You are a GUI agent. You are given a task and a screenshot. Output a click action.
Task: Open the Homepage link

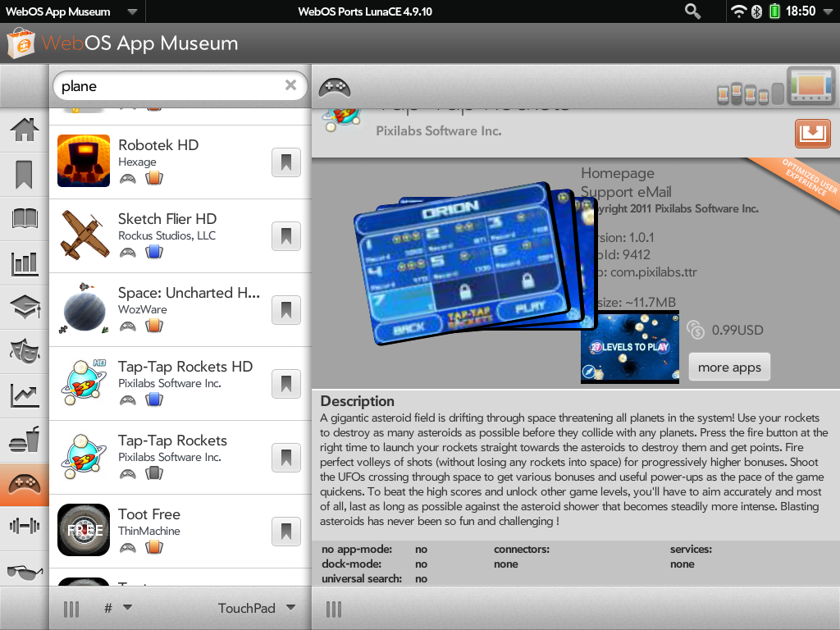coord(618,173)
